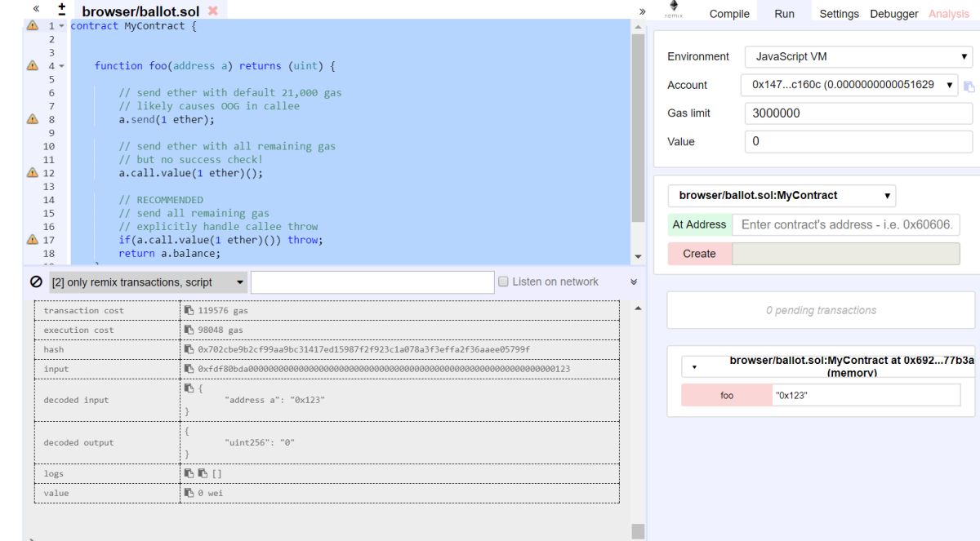The width and height of the screenshot is (980, 541).
Task: Open the Run tab
Action: pyautogui.click(x=784, y=14)
